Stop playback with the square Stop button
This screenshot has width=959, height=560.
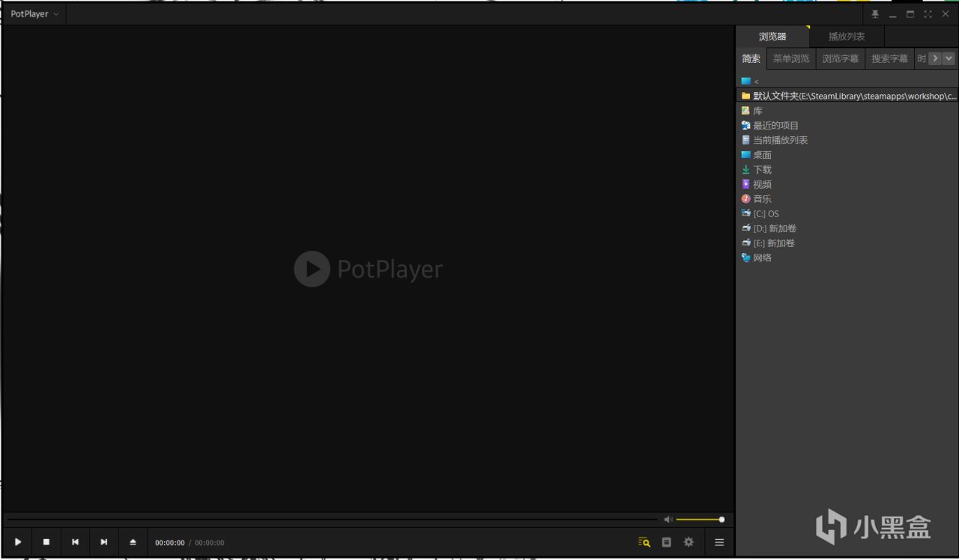coord(46,542)
